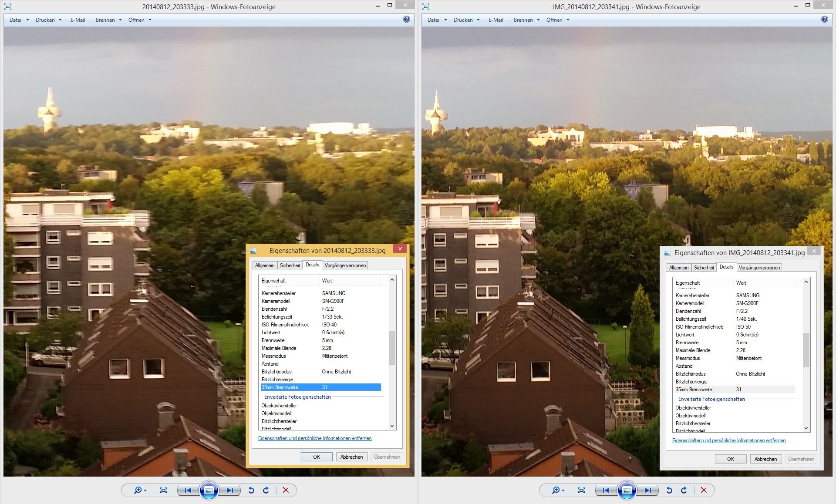Image resolution: width=836 pixels, height=504 pixels.
Task: Click the right viewer window app icon
Action: coord(426,7)
